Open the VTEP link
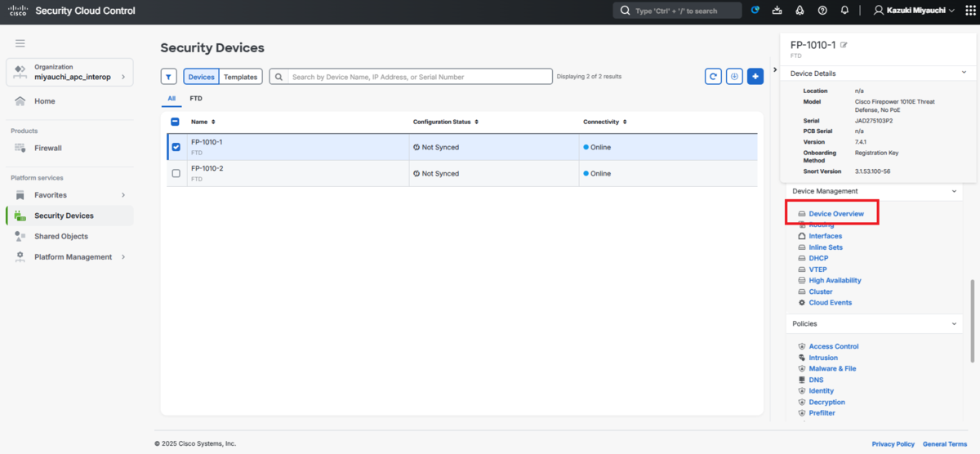 point(817,269)
